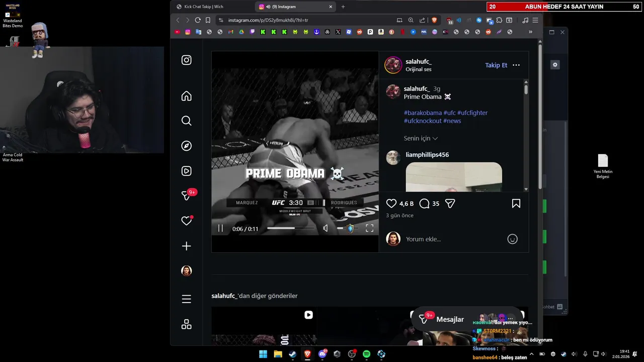Expand the bookmarks overflow chevron
644x362 pixels.
tap(530, 32)
